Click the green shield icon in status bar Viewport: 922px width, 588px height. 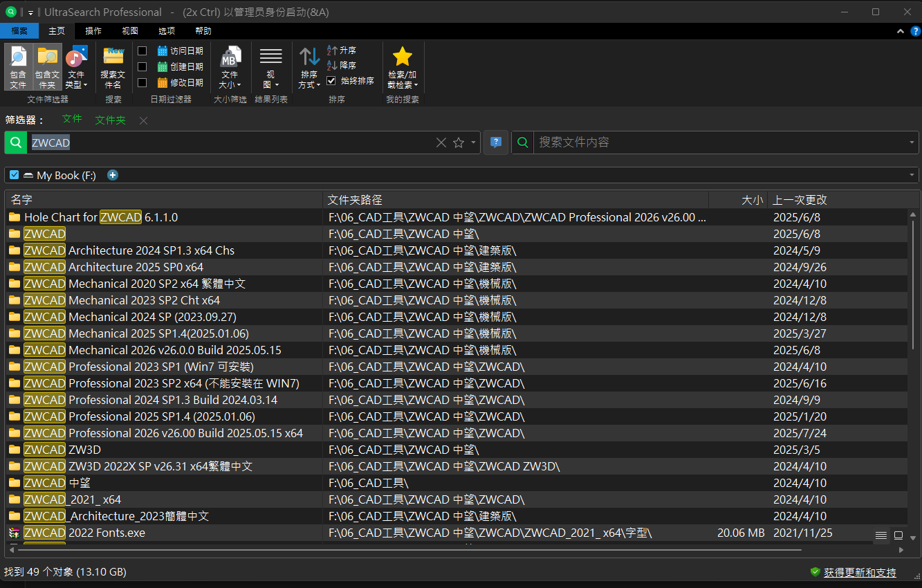tap(815, 572)
